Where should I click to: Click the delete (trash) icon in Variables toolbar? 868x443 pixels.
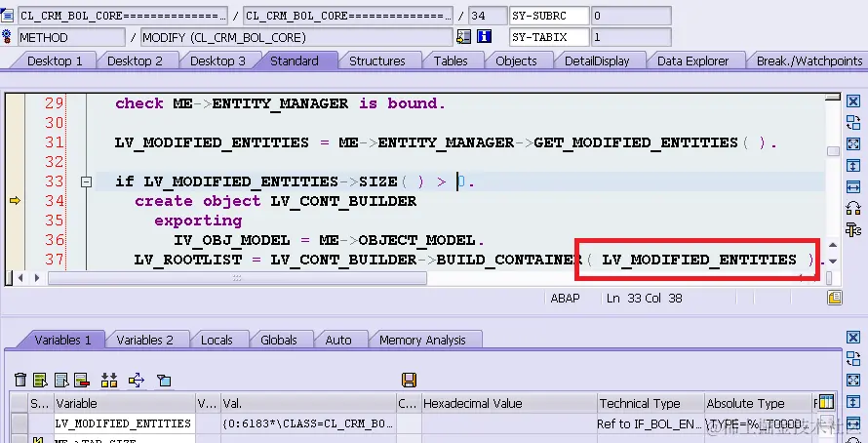[x=20, y=380]
